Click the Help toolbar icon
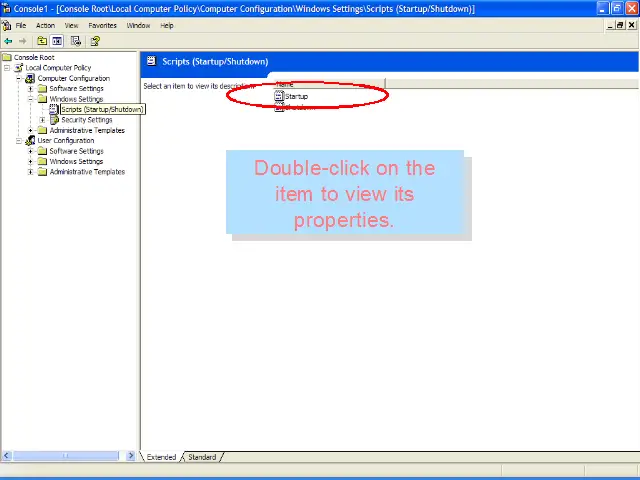 click(x=95, y=41)
